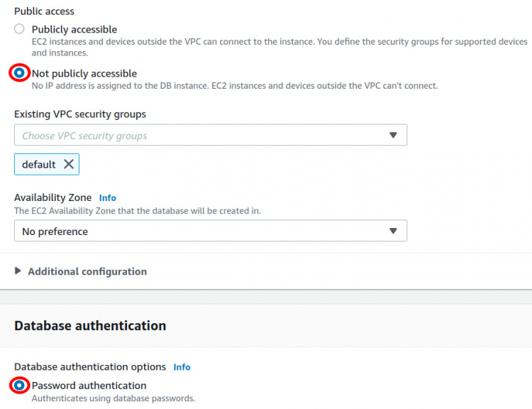
Task: Click the Publicly accessible option label
Action: pos(74,29)
